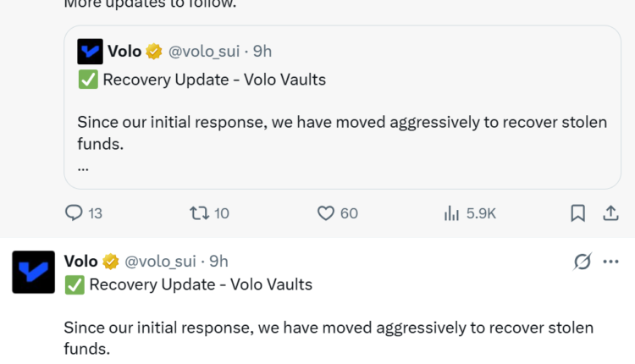Like the tweet with 60 likes

pyautogui.click(x=326, y=213)
